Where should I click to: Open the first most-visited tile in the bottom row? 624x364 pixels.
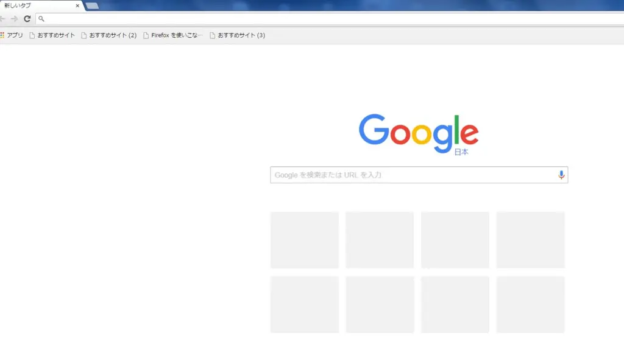(x=305, y=304)
